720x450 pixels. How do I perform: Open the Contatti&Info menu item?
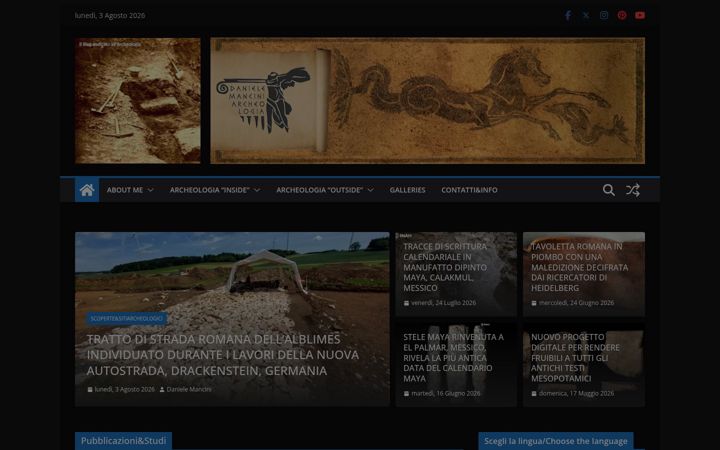coord(469,190)
